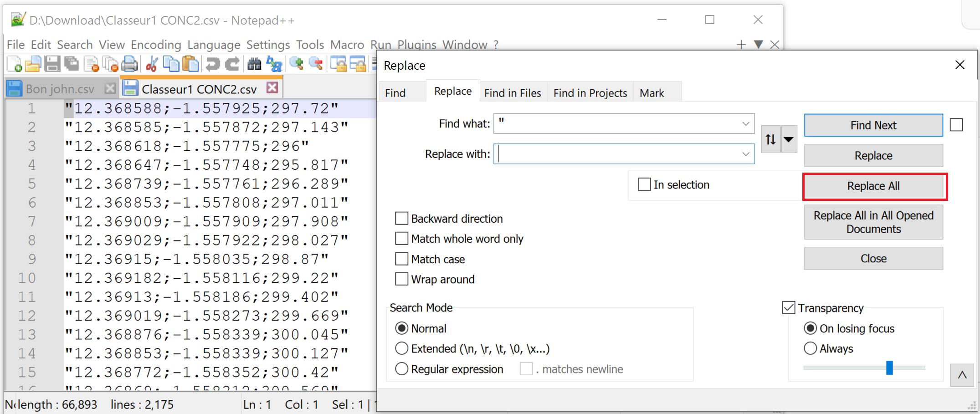Click the Replace All button

tap(873, 186)
